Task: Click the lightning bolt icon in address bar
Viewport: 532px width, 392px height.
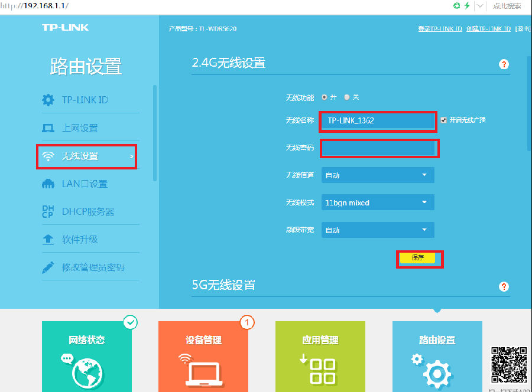Action: (x=467, y=6)
